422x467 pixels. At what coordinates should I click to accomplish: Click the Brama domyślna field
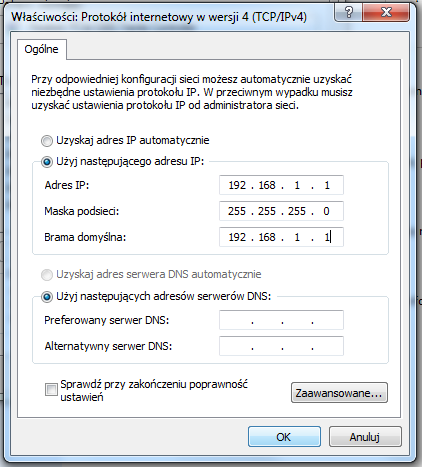[281, 237]
